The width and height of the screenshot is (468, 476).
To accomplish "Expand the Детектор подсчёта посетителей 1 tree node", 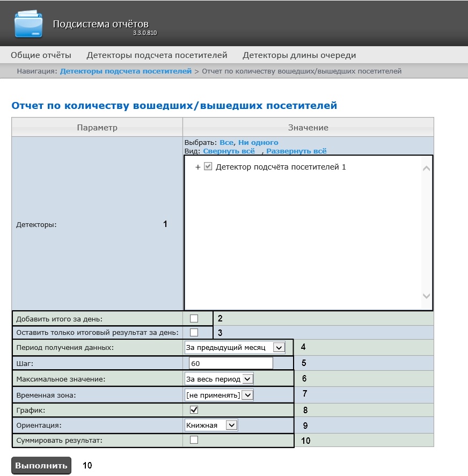I will click(x=198, y=167).
